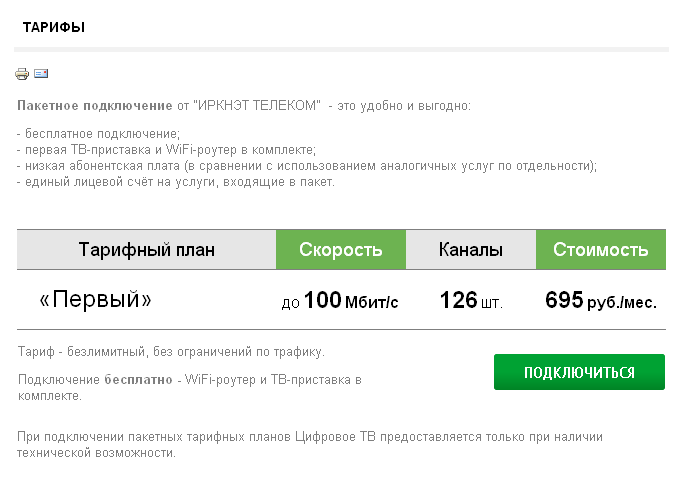Click the green ПОДКЛЮЧИТЬСЯ button
692x491 pixels.
(x=579, y=372)
